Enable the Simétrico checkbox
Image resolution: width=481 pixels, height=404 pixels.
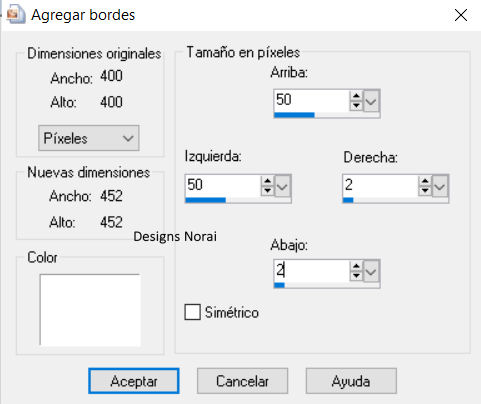click(192, 312)
